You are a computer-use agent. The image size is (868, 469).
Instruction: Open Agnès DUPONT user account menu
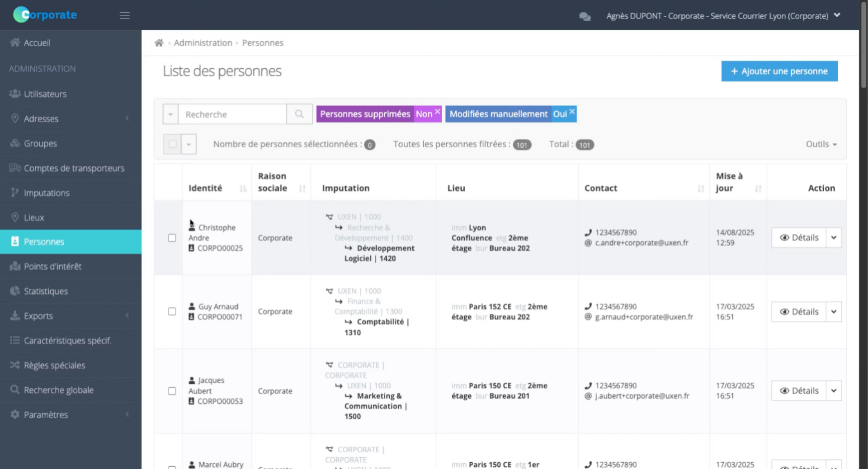click(x=723, y=16)
